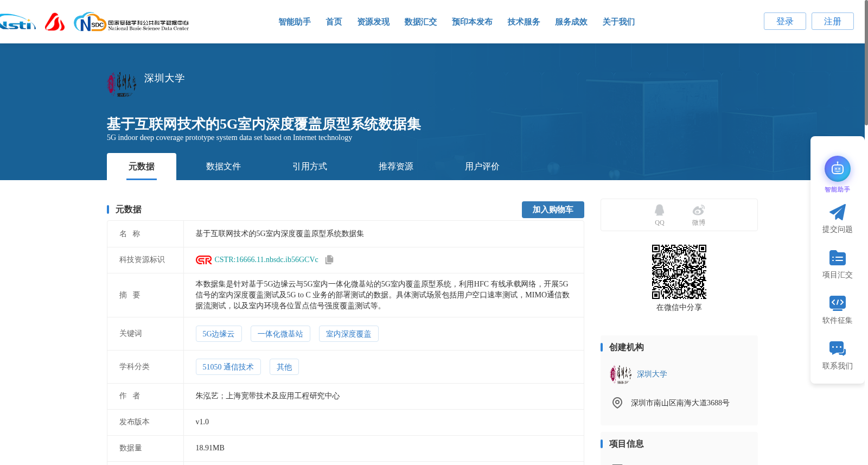Switch to the 用户评价 tab

click(482, 167)
